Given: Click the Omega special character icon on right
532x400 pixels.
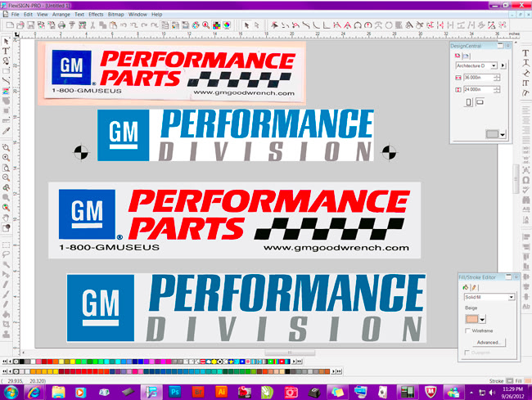Looking at the screenshot, I should (526, 180).
